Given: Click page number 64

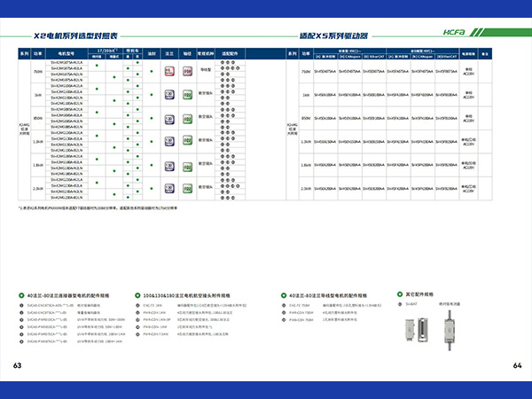Looking at the screenshot, I should point(517,365).
